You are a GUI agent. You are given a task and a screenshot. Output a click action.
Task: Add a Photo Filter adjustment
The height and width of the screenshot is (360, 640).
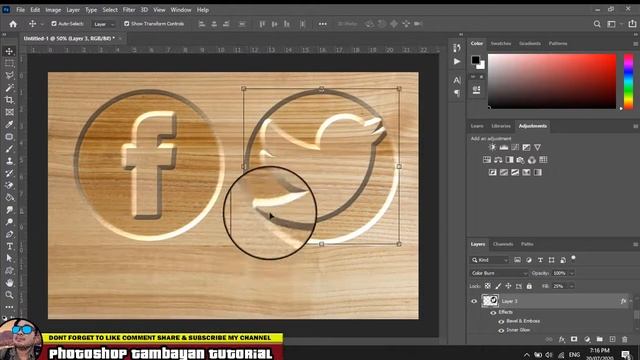520,160
